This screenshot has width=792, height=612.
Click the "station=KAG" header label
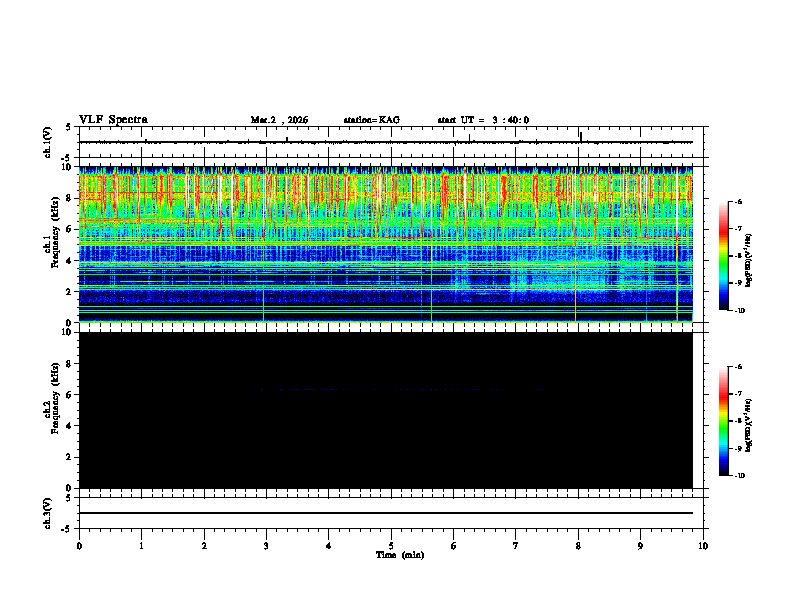point(372,120)
